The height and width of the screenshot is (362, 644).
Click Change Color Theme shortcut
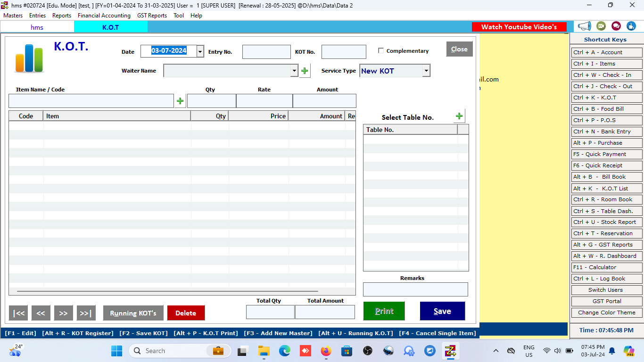point(606,313)
